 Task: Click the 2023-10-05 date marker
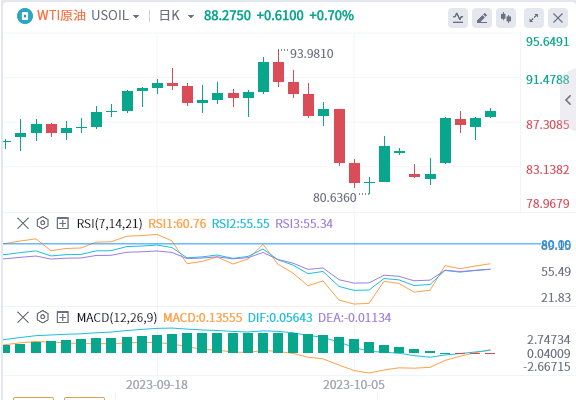pos(354,385)
